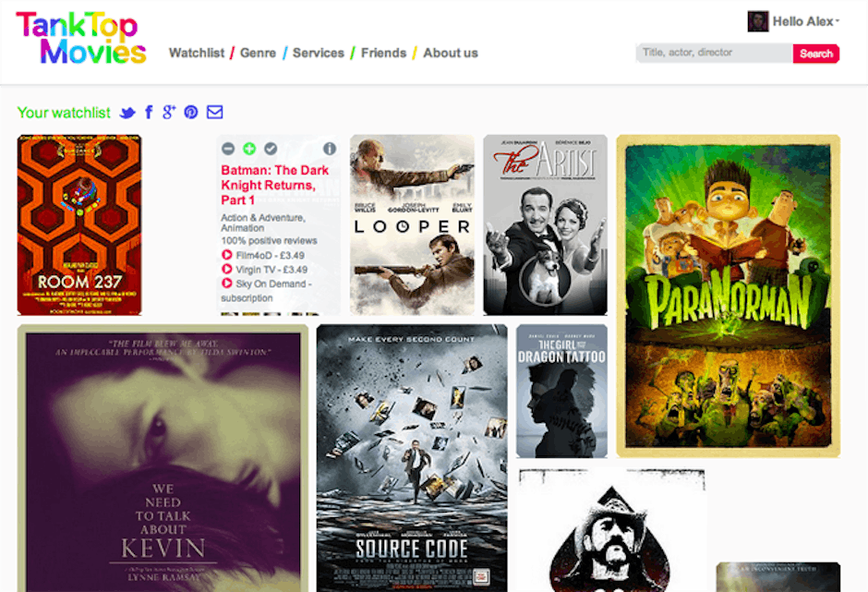Viewport: 868px width, 592px height.
Task: Open the Friends nav item
Action: coord(383,53)
